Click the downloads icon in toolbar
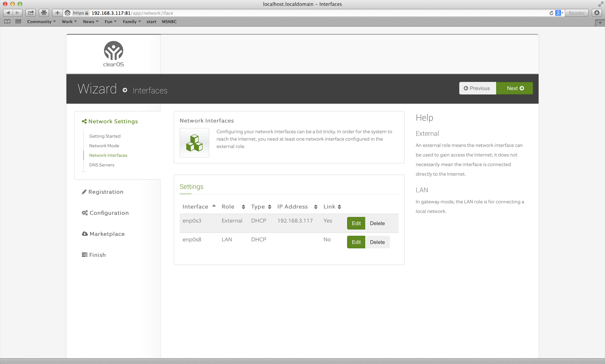This screenshot has width=605, height=364. 597,13
